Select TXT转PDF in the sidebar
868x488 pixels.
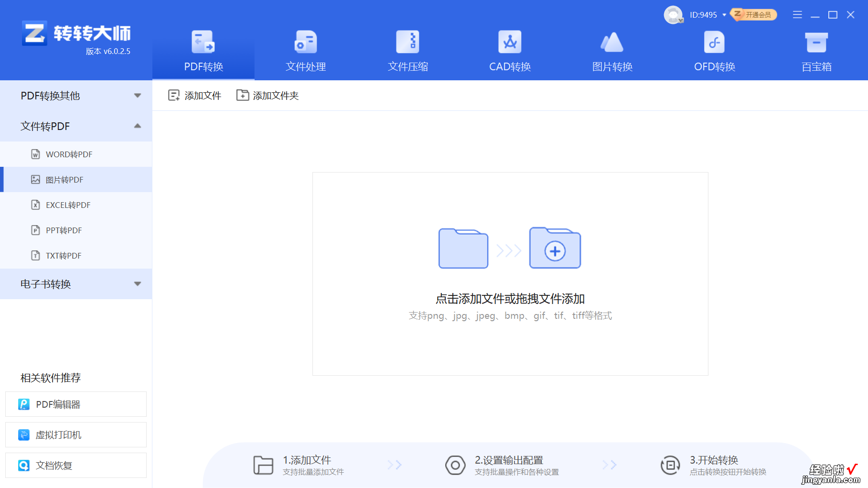click(76, 255)
